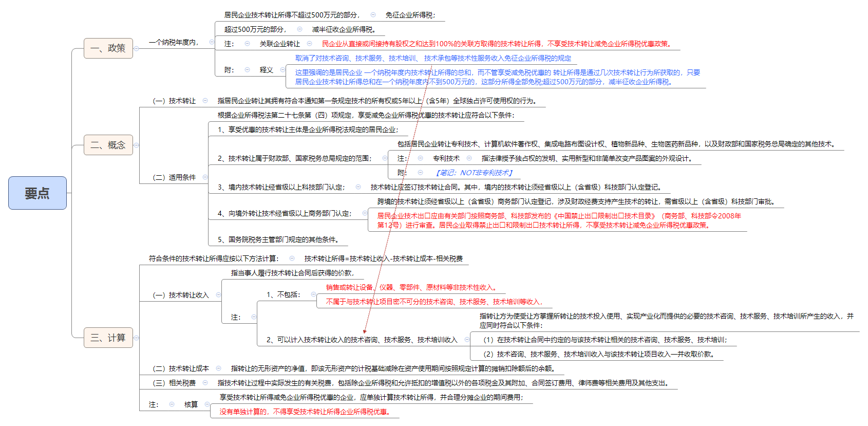
Task: Toggle the circle right after 关联企业转让
Action: [x=309, y=44]
